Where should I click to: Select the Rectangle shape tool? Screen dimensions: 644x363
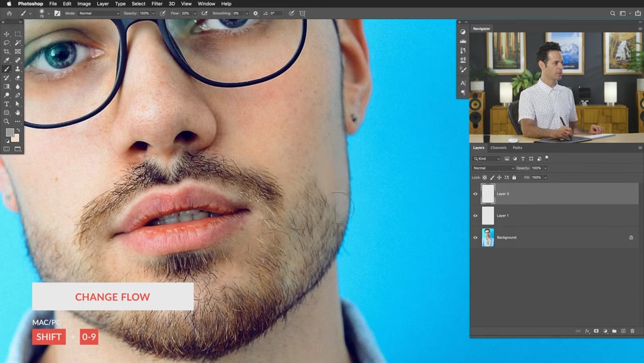click(x=7, y=113)
